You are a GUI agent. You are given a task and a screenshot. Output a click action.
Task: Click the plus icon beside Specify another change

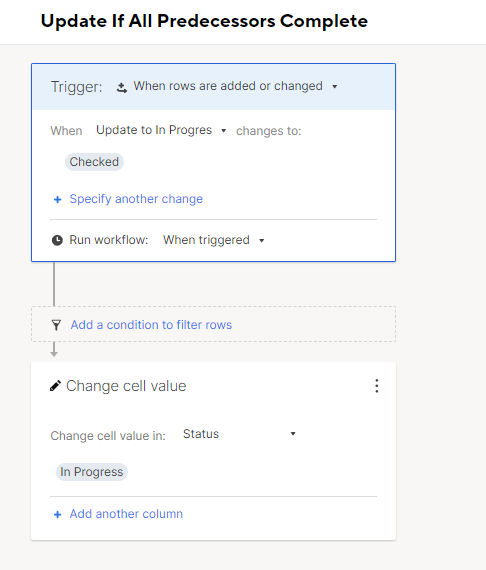(57, 200)
